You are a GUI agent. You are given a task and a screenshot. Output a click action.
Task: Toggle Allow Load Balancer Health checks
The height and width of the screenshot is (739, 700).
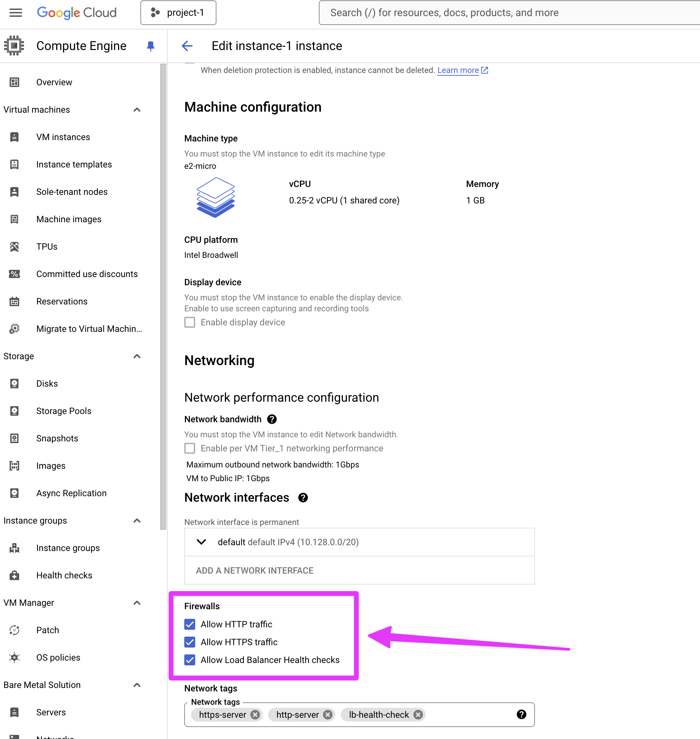pyautogui.click(x=189, y=660)
